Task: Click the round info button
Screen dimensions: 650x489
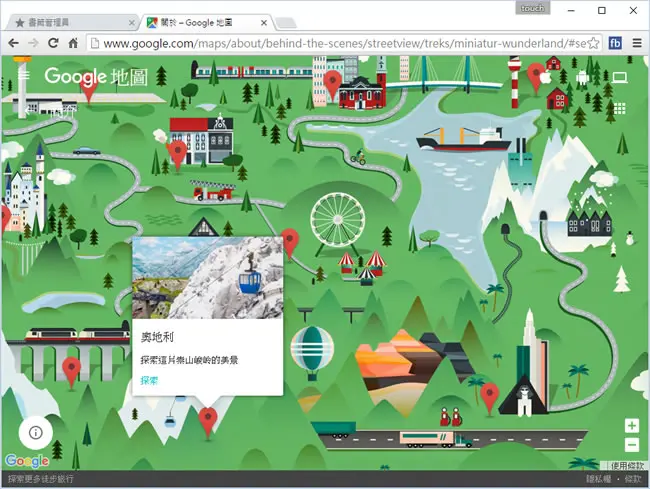Action: tap(36, 433)
